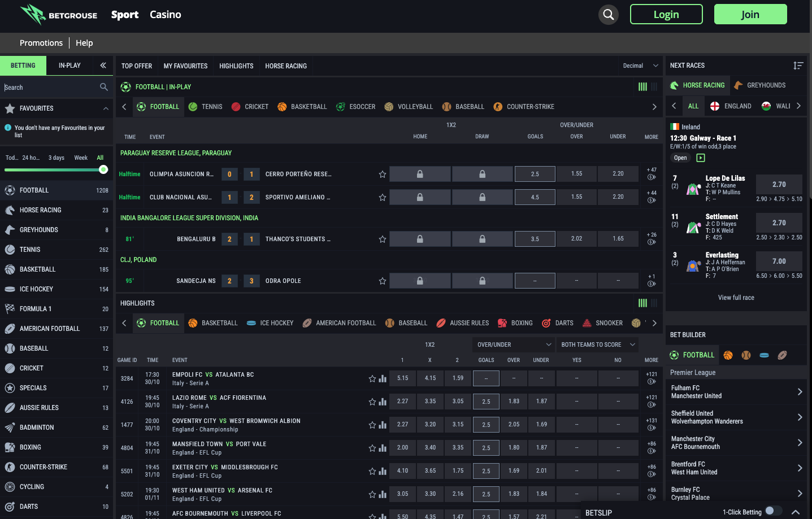Favourite Olimpia Asuncion match with star
Viewport: 812px width, 519px height.
(x=383, y=175)
